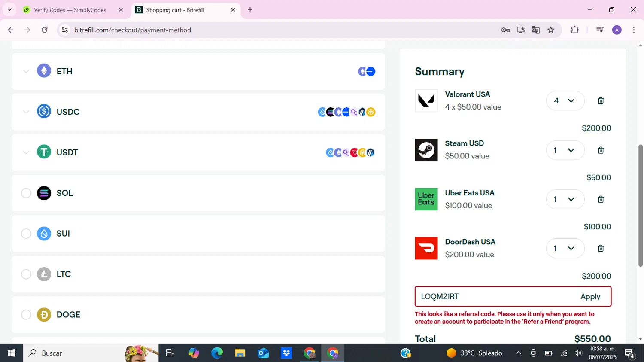Remove DoorDash USA using trash icon
Viewport: 644px width, 362px height.
point(601,248)
